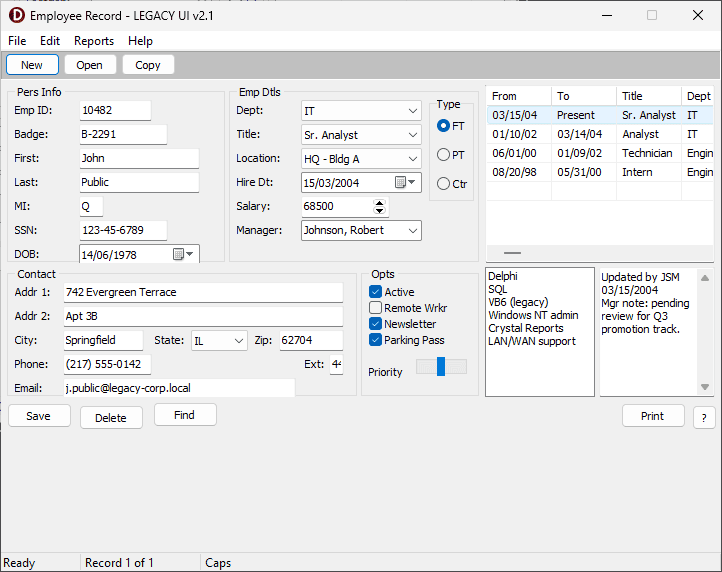Print the employee record
Image resolution: width=722 pixels, height=572 pixels.
[653, 416]
